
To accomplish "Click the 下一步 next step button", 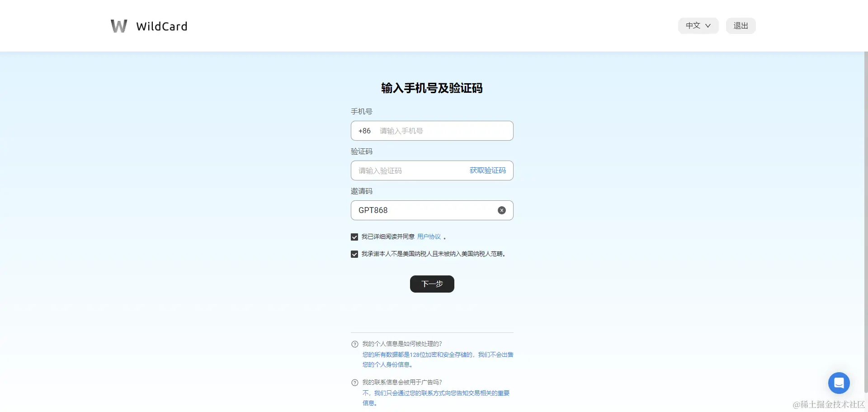I will pos(432,284).
